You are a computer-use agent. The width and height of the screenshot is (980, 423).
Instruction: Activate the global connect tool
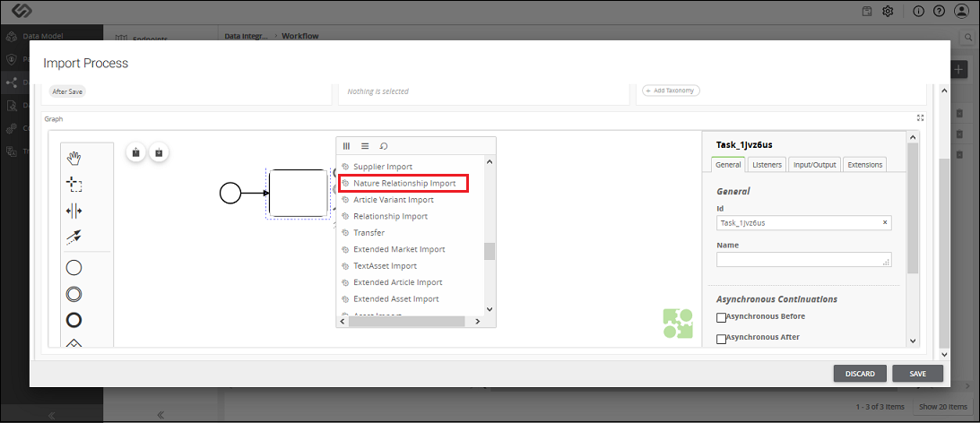click(x=74, y=237)
